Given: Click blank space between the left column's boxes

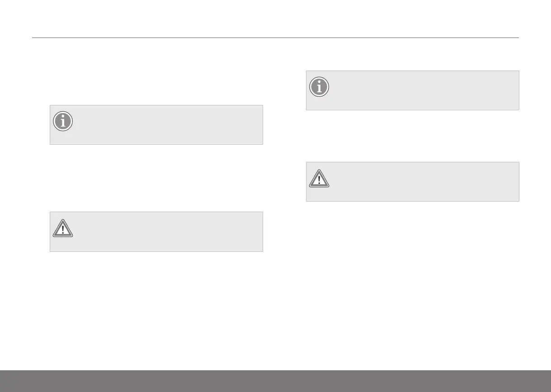Looking at the screenshot, I should (156, 178).
